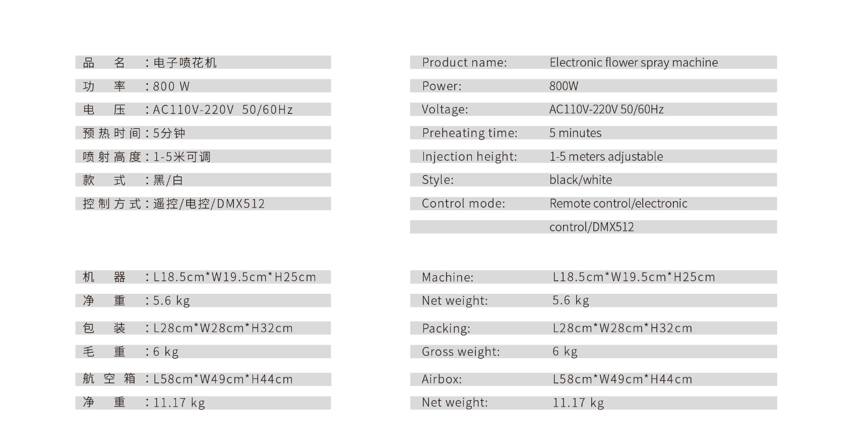The height and width of the screenshot is (446, 868).
Task: Click the "Control mode:" label
Action: pyautogui.click(x=463, y=204)
